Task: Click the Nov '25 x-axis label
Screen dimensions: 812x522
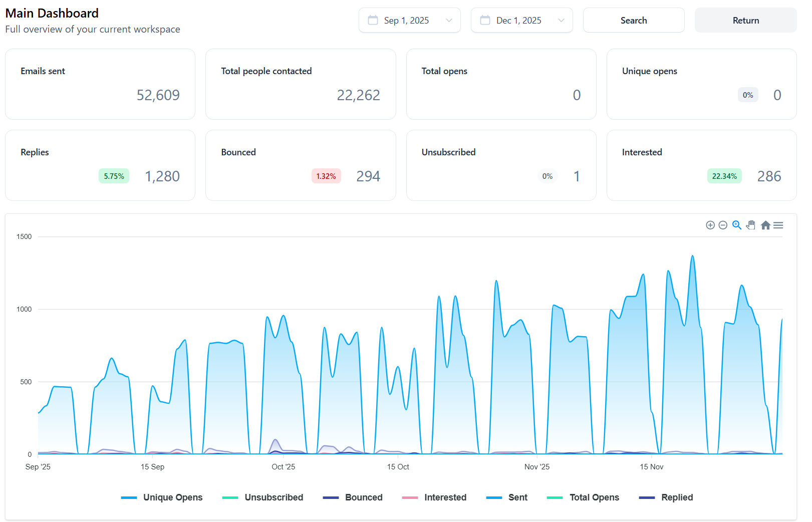Action: pyautogui.click(x=537, y=467)
